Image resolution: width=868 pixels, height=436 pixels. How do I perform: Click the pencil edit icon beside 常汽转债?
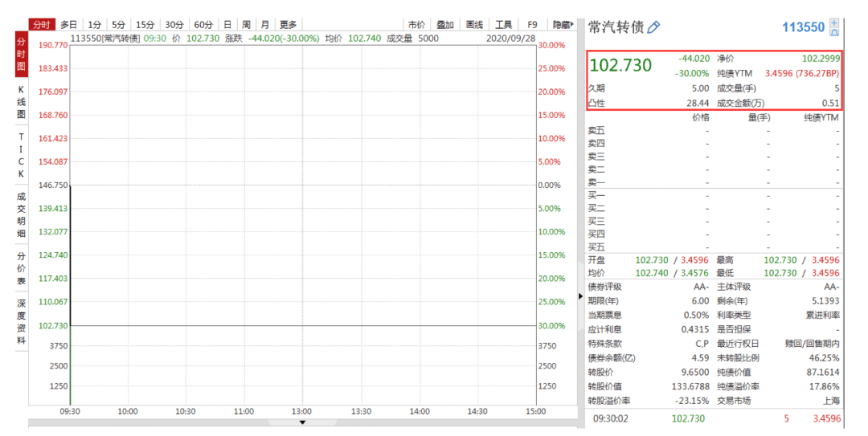coord(653,27)
